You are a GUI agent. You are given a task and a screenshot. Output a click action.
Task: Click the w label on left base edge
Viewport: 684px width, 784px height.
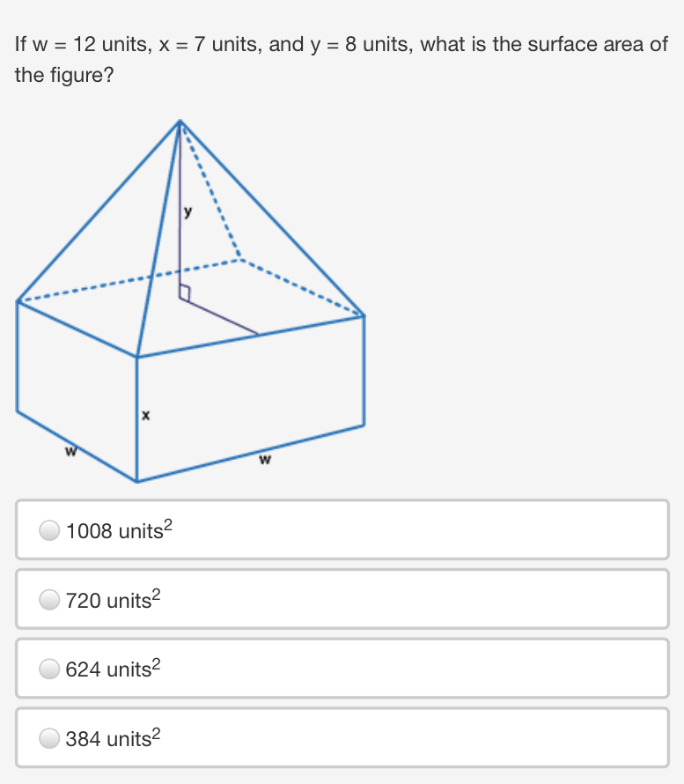tap(70, 452)
